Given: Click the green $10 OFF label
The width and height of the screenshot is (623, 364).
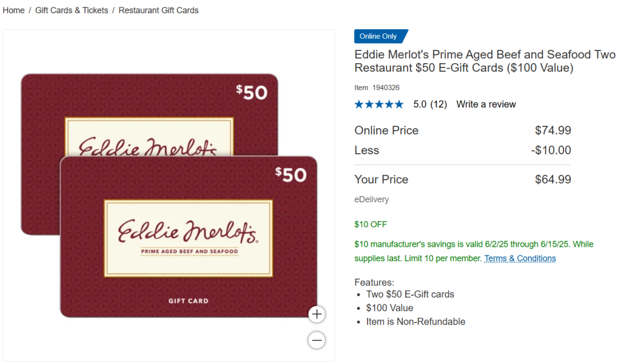Looking at the screenshot, I should 371,224.
